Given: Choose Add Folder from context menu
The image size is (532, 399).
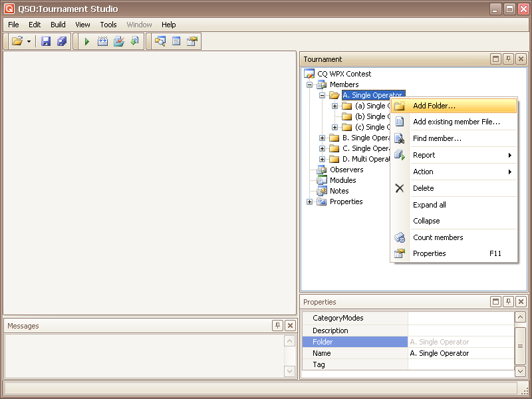Looking at the screenshot, I should click(434, 106).
